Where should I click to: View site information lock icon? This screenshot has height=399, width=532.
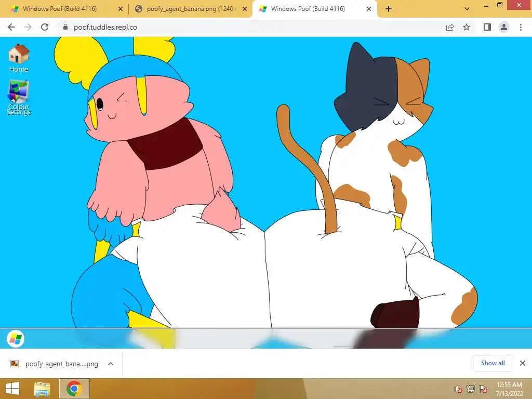point(65,27)
